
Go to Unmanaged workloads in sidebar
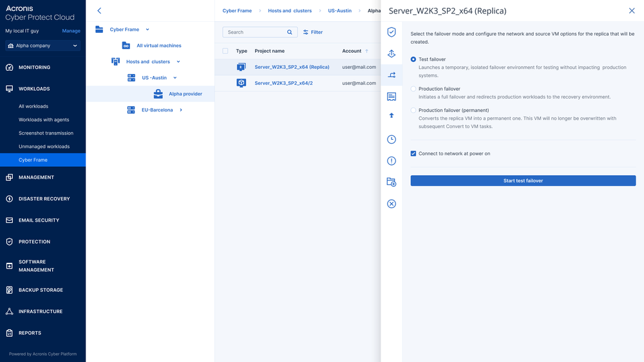[44, 146]
